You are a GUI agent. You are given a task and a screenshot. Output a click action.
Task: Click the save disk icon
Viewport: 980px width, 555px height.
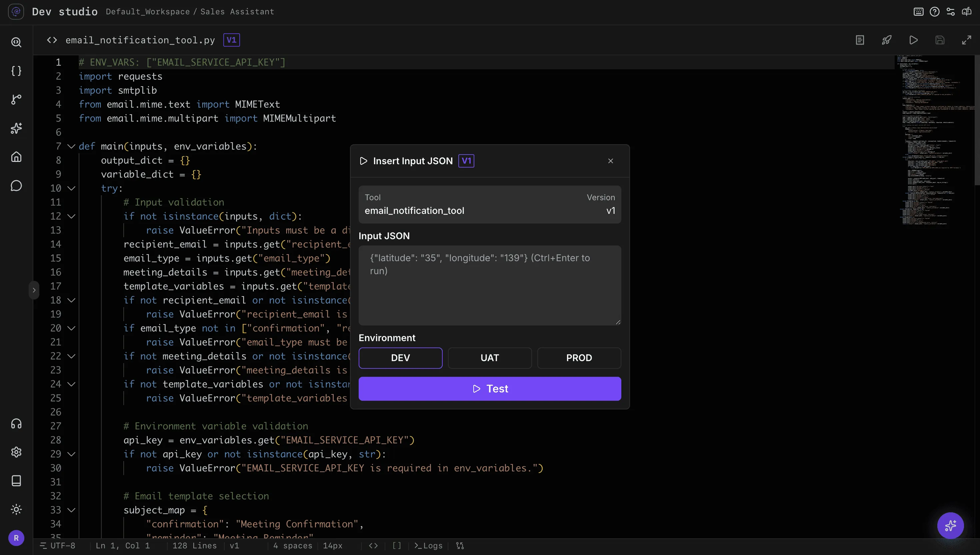[x=940, y=40]
